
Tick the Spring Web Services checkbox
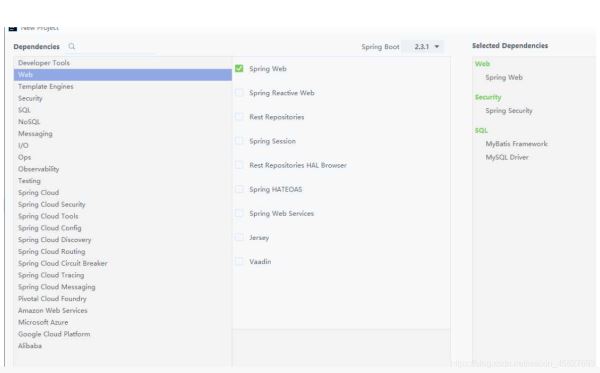coord(239,213)
